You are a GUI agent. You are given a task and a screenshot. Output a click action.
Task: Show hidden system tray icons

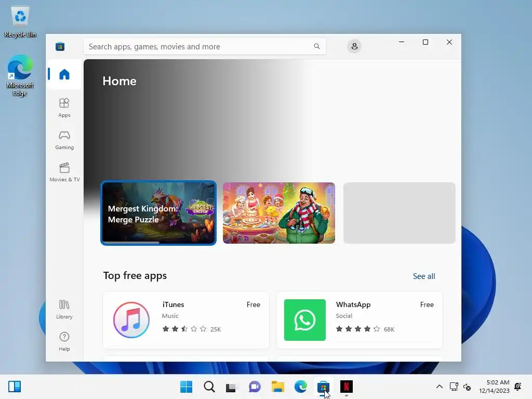tap(440, 387)
